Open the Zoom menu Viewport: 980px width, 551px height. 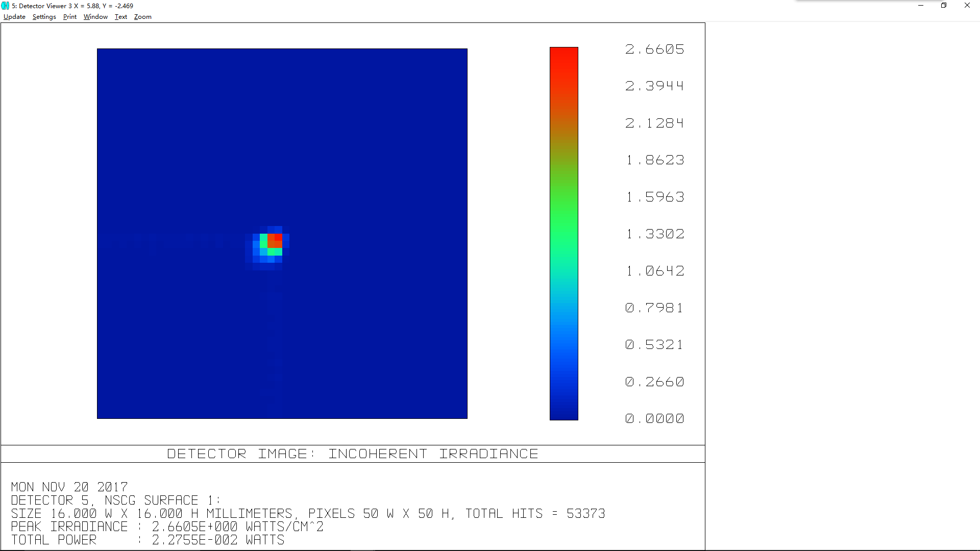pos(143,17)
